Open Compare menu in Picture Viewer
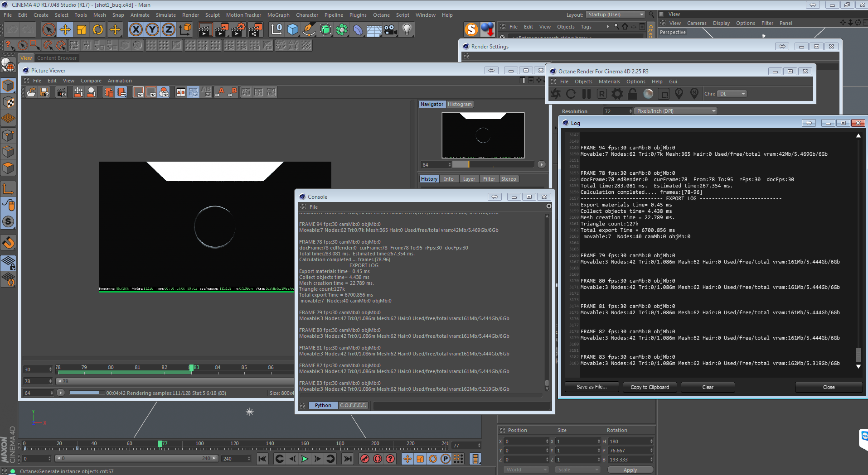868x475 pixels. (x=91, y=81)
